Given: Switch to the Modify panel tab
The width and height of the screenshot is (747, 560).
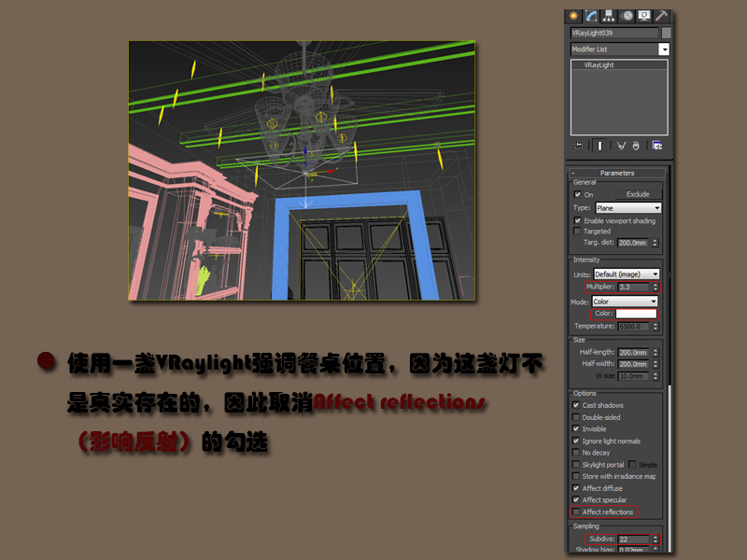Looking at the screenshot, I should [x=591, y=16].
